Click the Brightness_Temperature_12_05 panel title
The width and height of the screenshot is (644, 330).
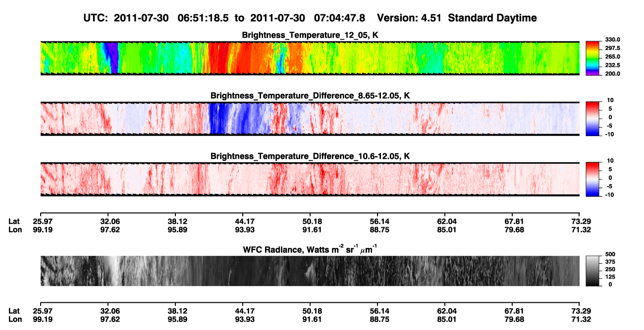pyautogui.click(x=310, y=35)
